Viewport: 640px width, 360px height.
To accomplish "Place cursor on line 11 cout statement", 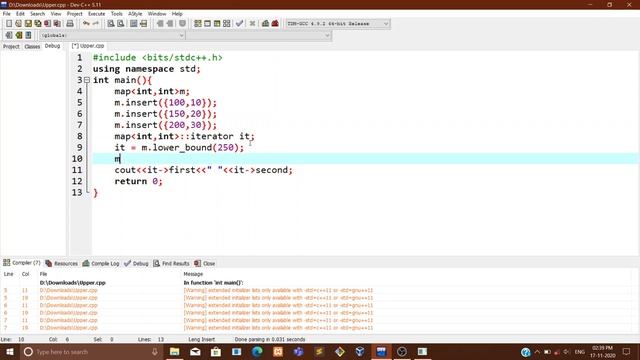I will (x=203, y=170).
